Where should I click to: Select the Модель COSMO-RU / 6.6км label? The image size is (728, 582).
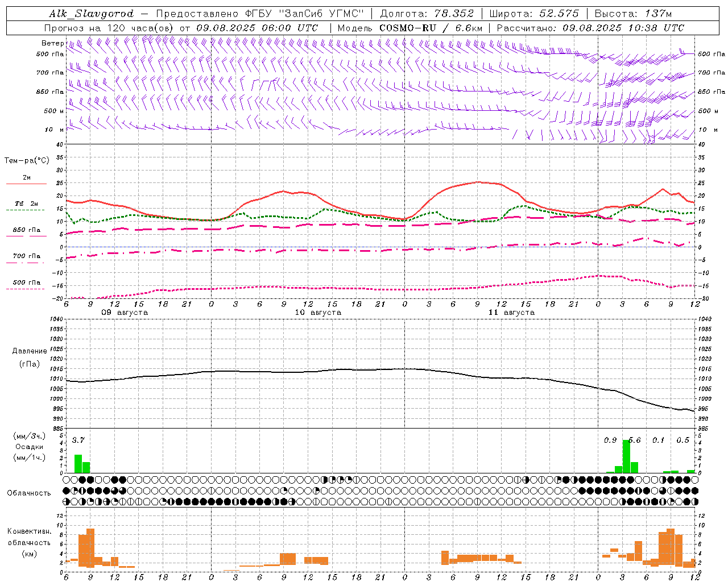(x=410, y=28)
